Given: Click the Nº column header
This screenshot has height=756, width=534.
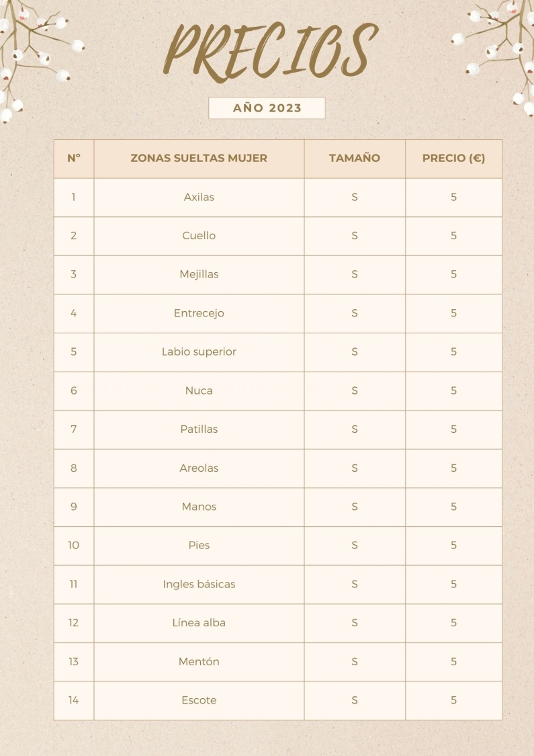Looking at the screenshot, I should (74, 159).
